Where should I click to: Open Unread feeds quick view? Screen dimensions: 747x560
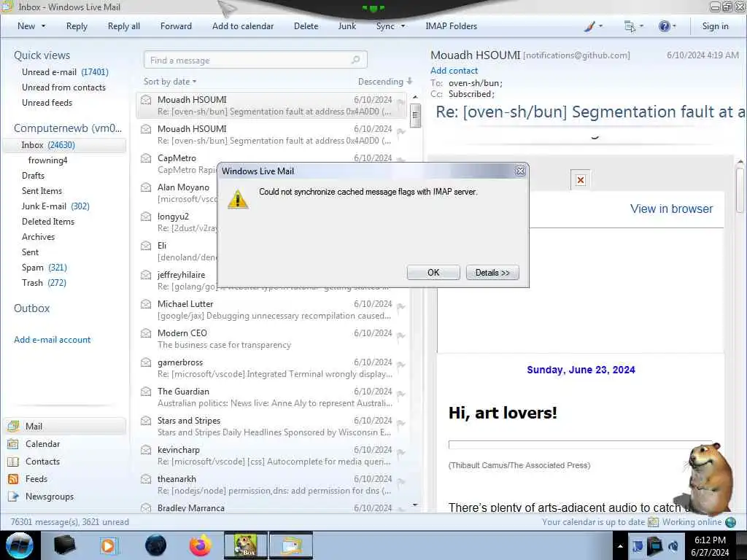point(47,102)
